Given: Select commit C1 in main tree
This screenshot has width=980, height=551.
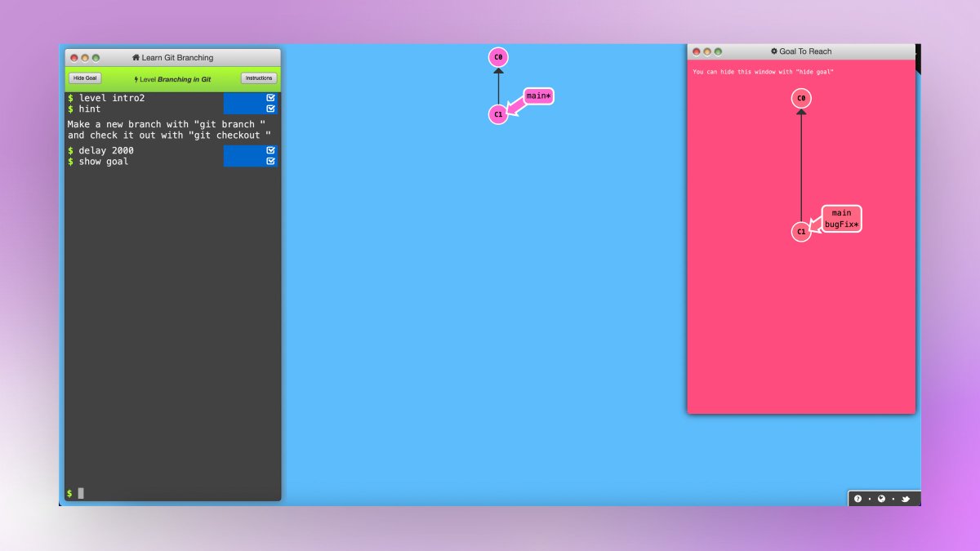Looking at the screenshot, I should pos(498,114).
